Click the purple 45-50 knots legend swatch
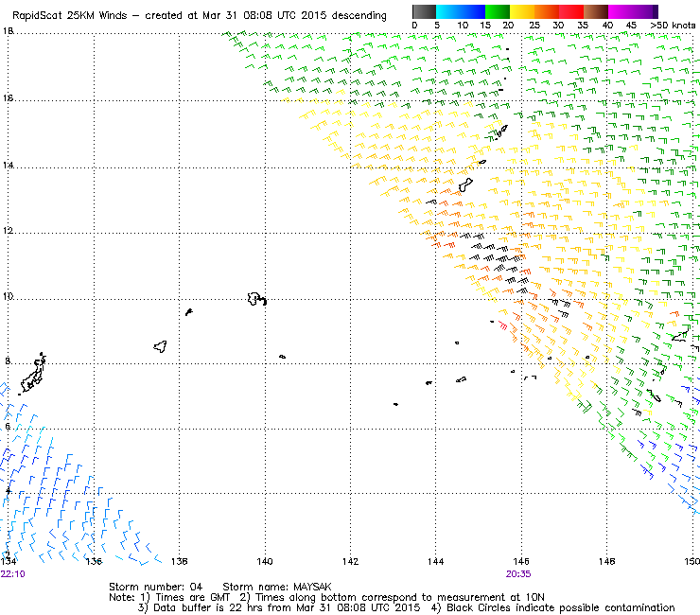The height and width of the screenshot is (615, 700). pyautogui.click(x=645, y=11)
